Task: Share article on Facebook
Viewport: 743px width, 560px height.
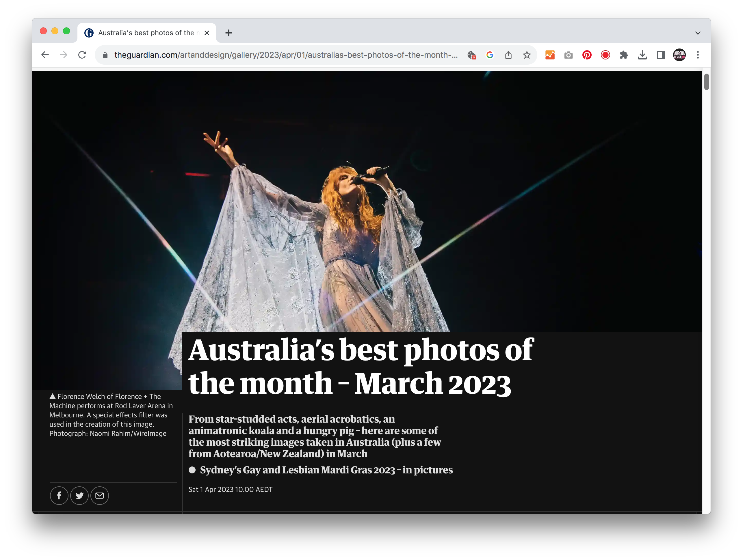Action: coord(59,496)
